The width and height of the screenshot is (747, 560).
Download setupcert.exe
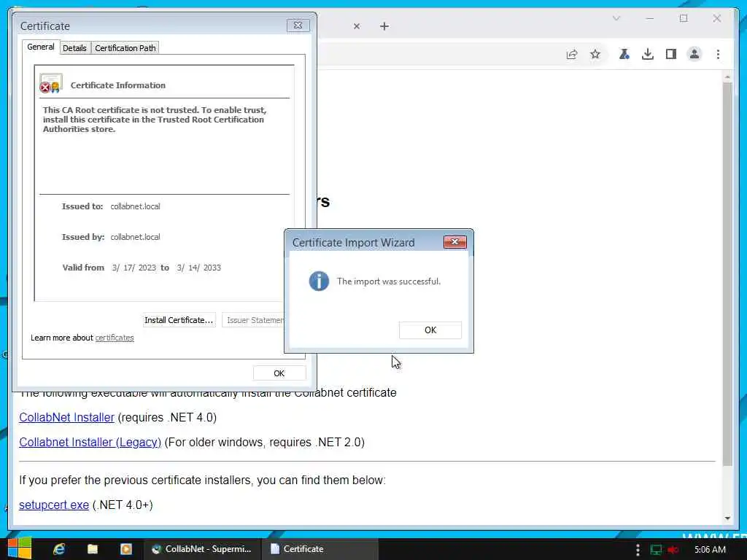(54, 505)
